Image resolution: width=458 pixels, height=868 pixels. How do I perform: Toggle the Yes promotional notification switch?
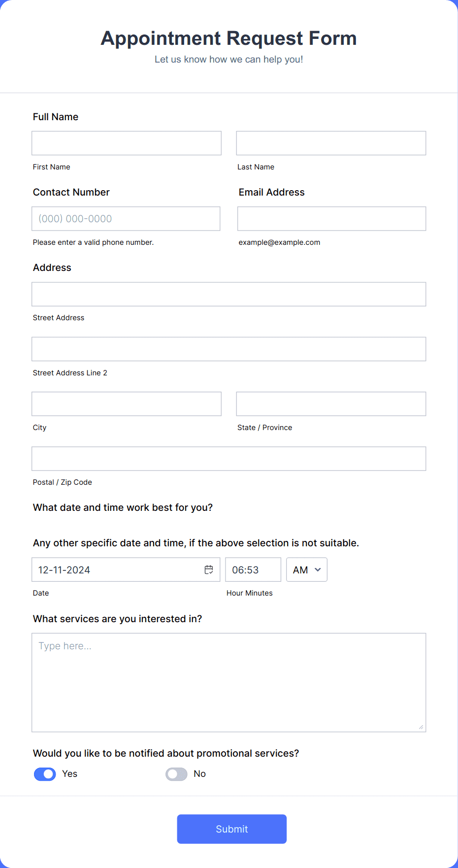click(45, 774)
